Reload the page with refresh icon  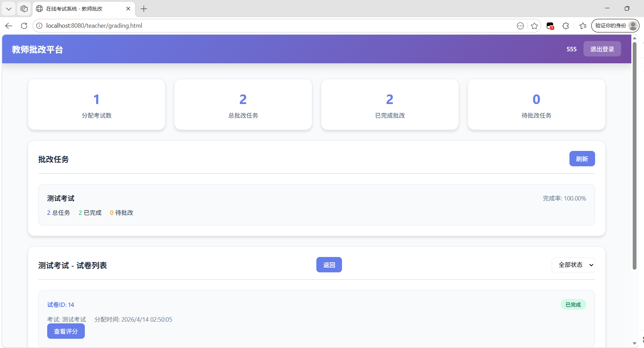pyautogui.click(x=24, y=26)
